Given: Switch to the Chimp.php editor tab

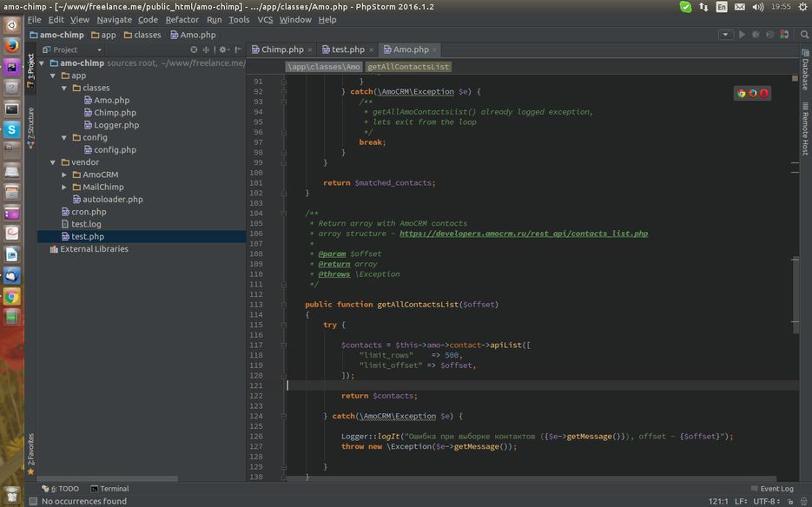Looking at the screenshot, I should click(x=282, y=49).
